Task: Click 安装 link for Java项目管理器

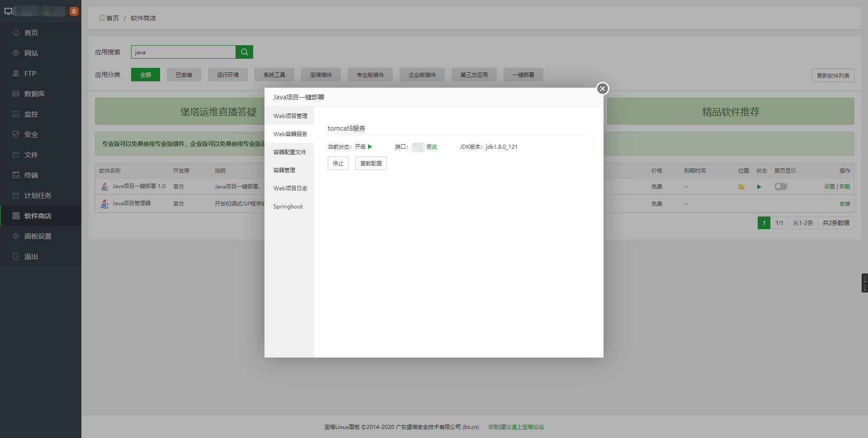Action: [x=845, y=204]
